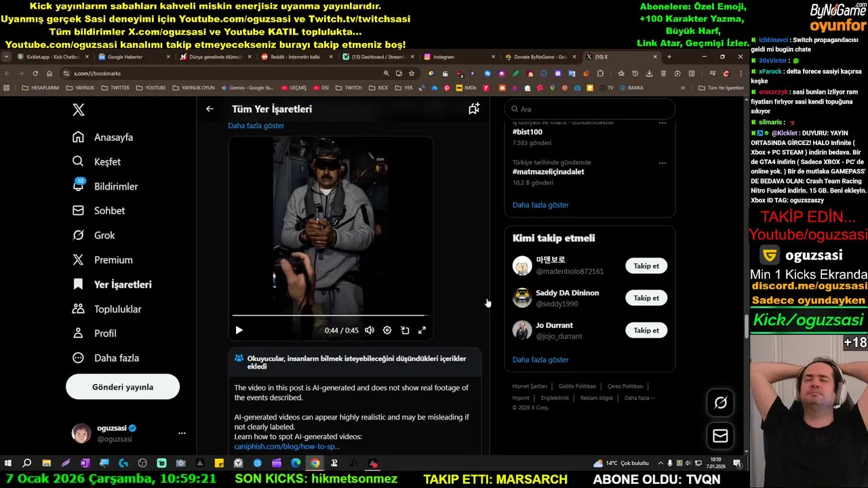The image size is (868, 488).
Task: Open the TWITTER bookmarks folder
Action: (115, 87)
